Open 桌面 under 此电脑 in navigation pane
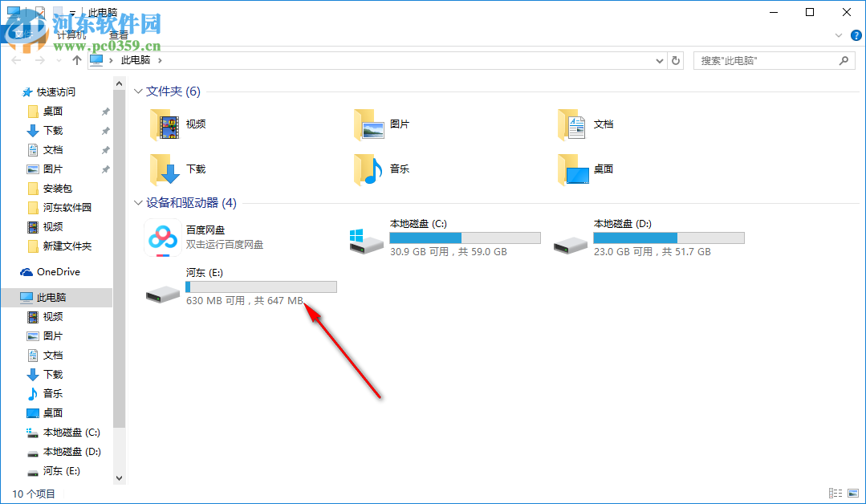 point(52,413)
